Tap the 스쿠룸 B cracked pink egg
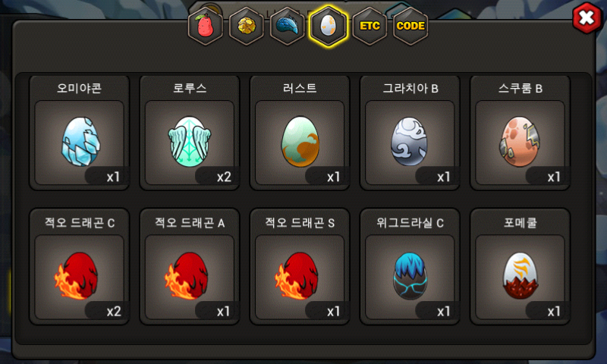Screen dimensions: 607x364 coord(520,133)
